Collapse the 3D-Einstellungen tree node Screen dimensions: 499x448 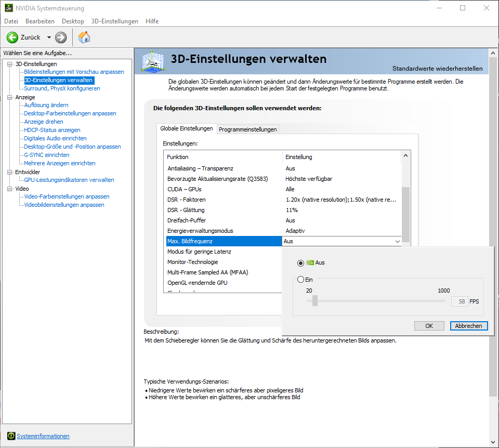[9, 64]
